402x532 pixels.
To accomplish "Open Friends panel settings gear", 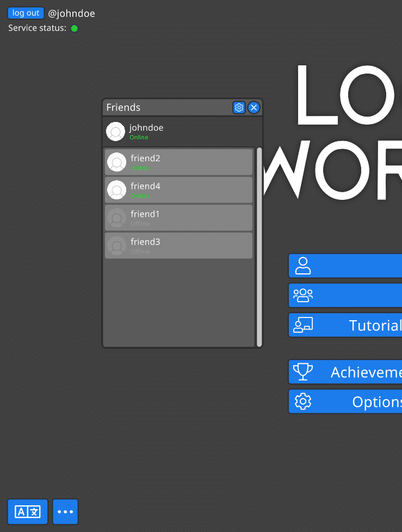I will coord(239,108).
